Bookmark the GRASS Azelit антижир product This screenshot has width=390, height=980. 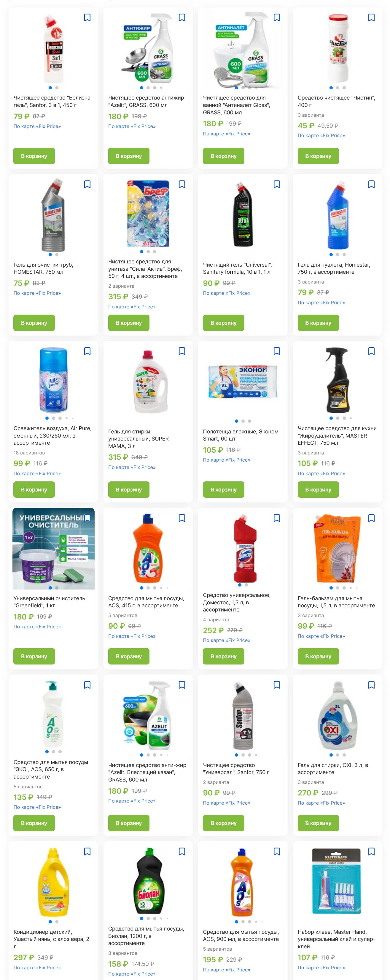182,17
